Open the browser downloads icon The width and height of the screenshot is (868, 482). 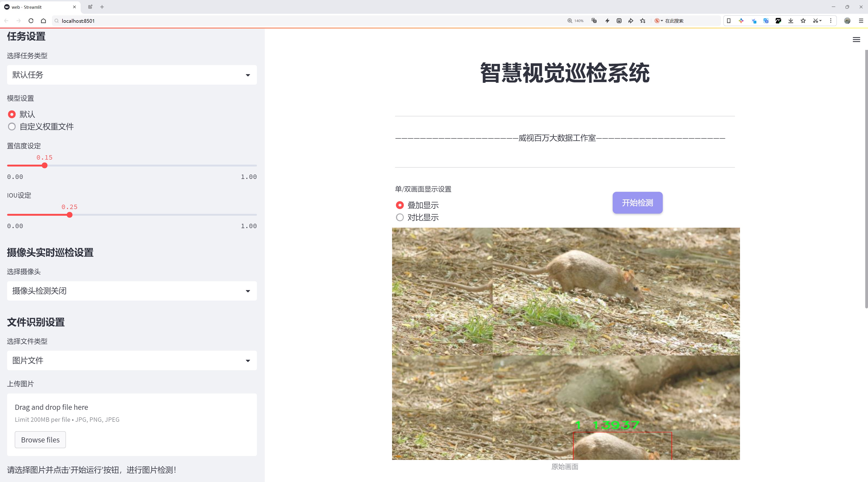791,21
